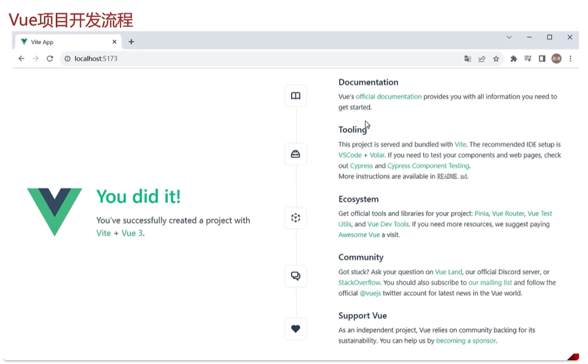Image resolution: width=588 pixels, height=364 pixels.
Task: Open the Chrome three-dot menu
Action: (x=571, y=59)
